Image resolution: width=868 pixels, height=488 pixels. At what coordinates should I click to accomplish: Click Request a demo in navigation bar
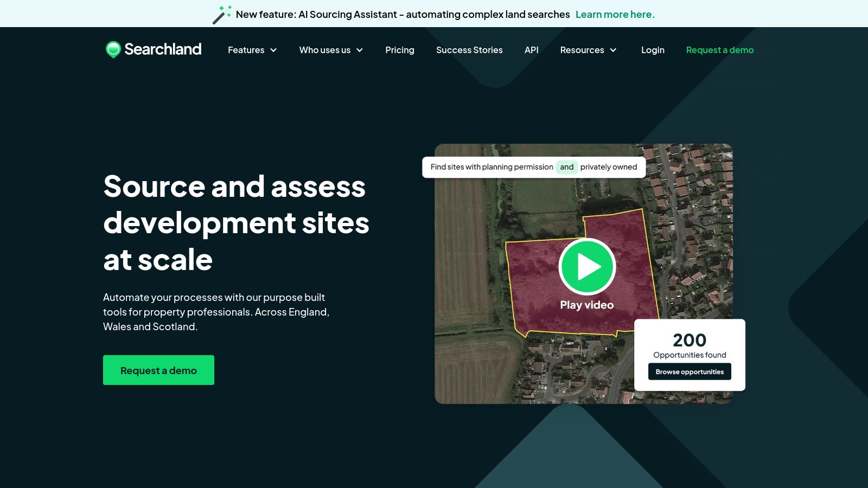pyautogui.click(x=719, y=50)
